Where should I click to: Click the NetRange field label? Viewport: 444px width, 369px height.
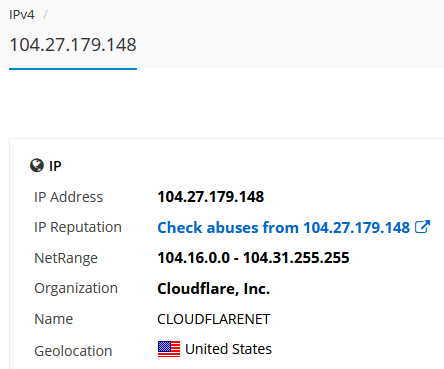pyautogui.click(x=66, y=258)
